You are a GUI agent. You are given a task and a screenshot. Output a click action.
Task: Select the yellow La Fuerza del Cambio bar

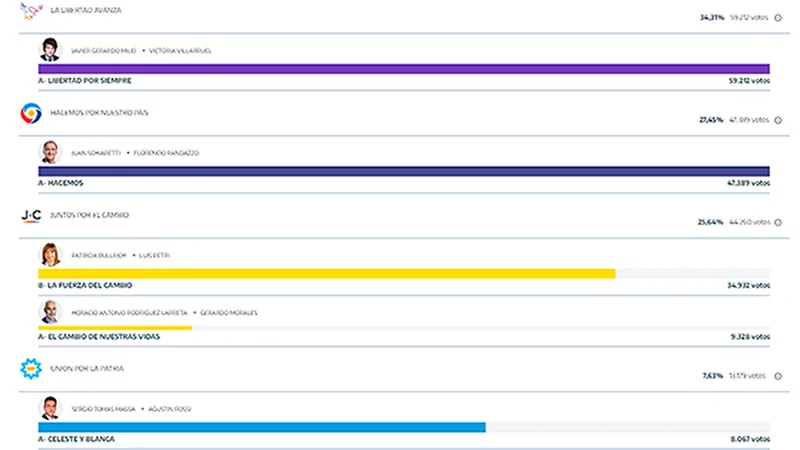pyautogui.click(x=326, y=273)
